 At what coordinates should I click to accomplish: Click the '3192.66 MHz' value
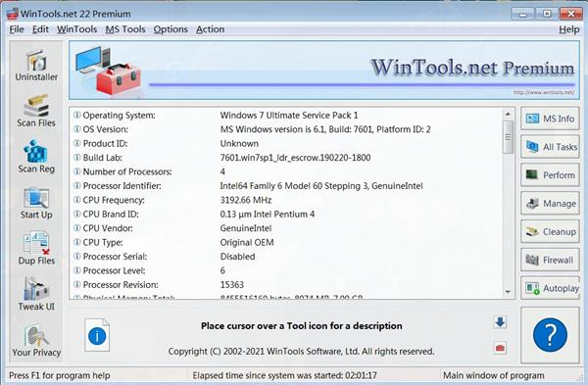point(246,200)
